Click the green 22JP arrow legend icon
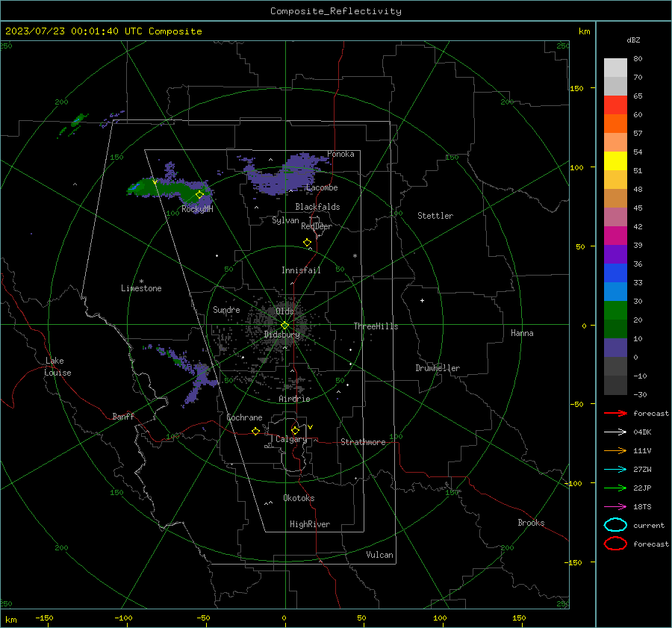 point(615,488)
